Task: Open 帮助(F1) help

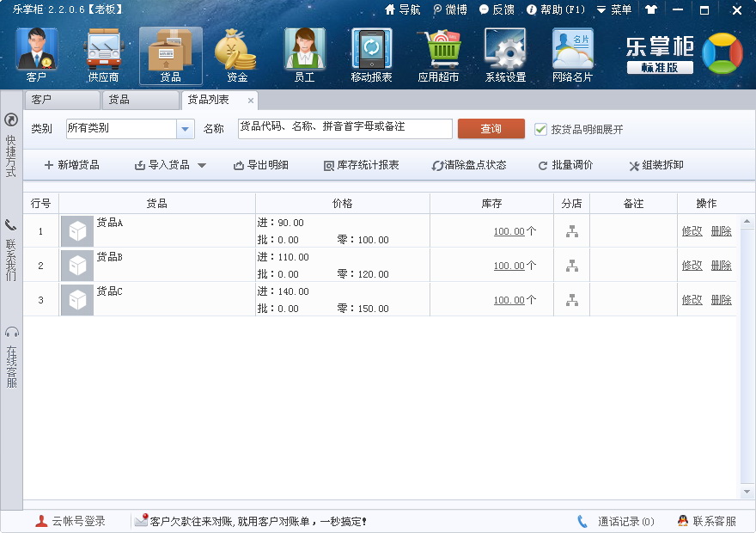Action: [x=556, y=9]
